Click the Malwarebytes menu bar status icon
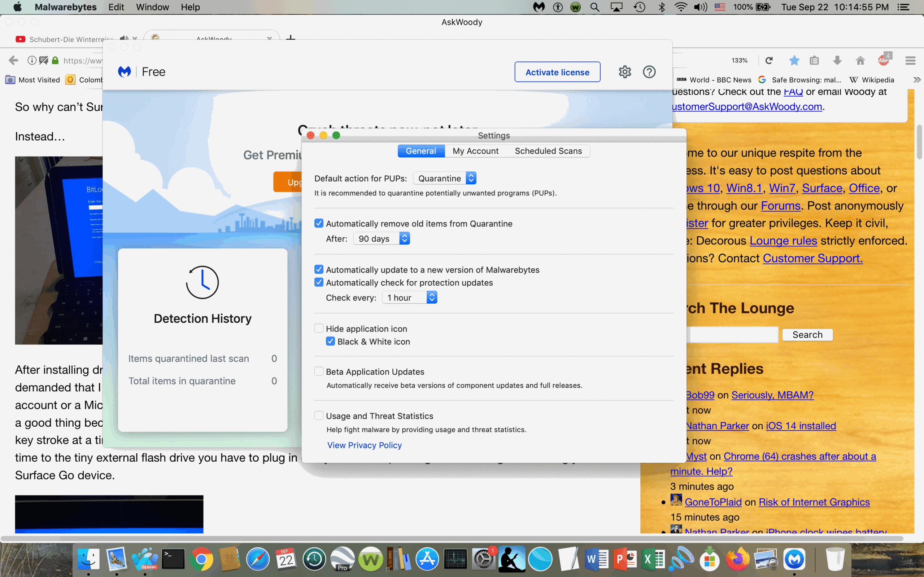The image size is (924, 577). coord(539,7)
